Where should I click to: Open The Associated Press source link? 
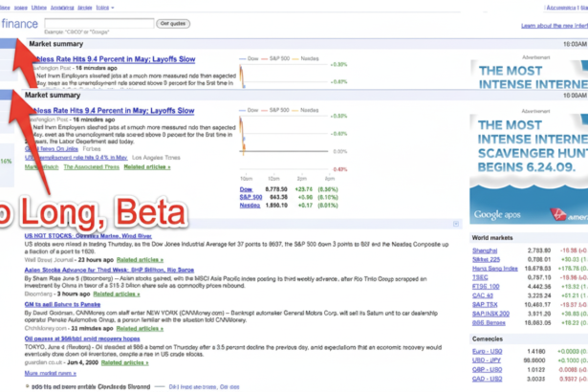(x=91, y=167)
